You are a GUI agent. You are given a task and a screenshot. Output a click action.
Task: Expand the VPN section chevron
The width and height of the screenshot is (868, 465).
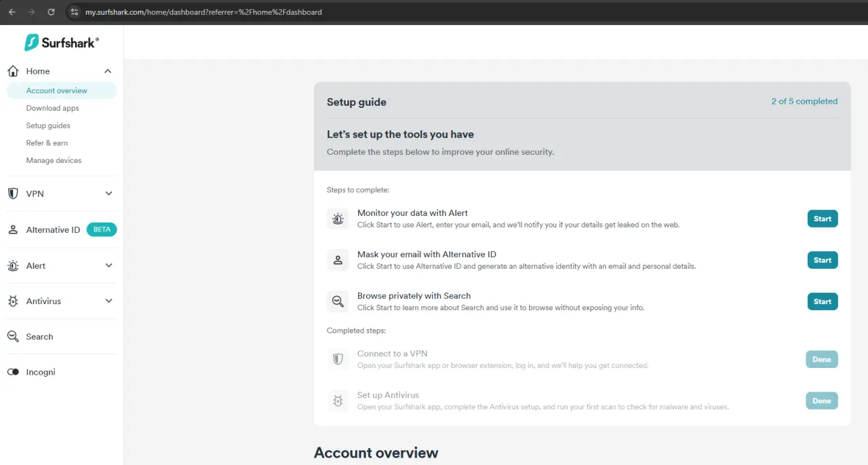[x=108, y=193]
